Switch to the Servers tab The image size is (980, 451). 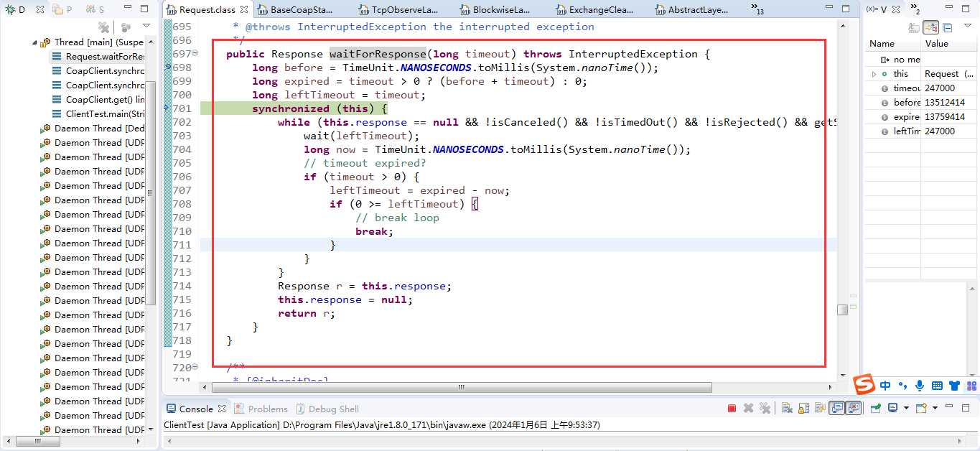point(95,10)
